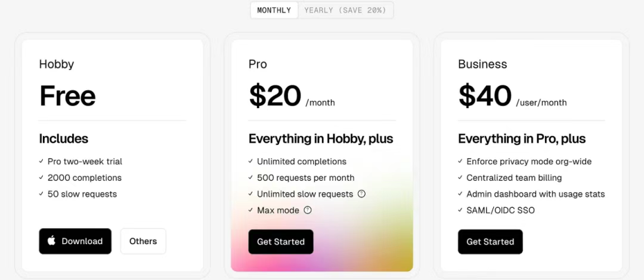Click checkmark next to Unlimited completions

(x=251, y=161)
